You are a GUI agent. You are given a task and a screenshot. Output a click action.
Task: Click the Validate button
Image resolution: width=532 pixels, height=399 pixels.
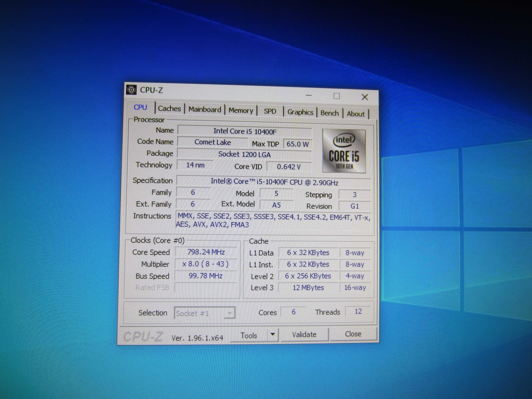tap(304, 334)
